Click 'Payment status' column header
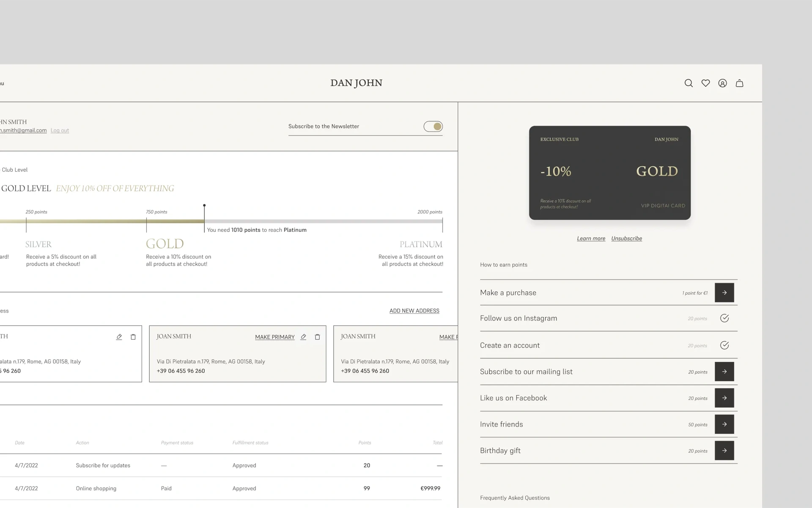Viewport: 812px width, 508px height. pyautogui.click(x=177, y=443)
